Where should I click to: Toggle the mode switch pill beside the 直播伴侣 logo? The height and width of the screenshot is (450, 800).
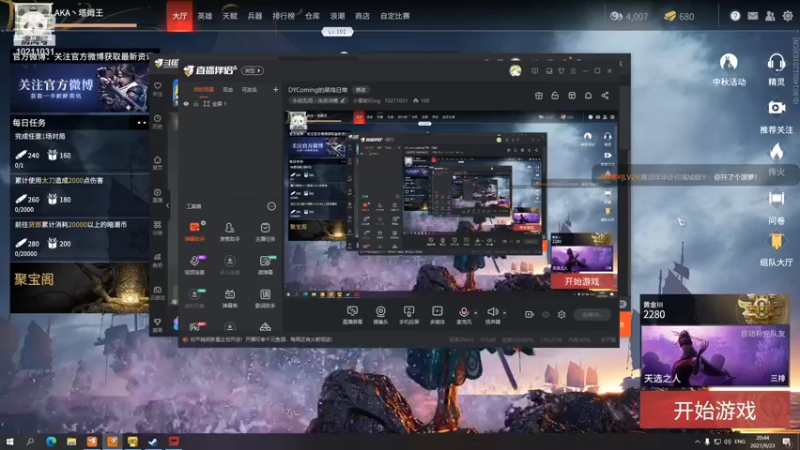tap(253, 70)
